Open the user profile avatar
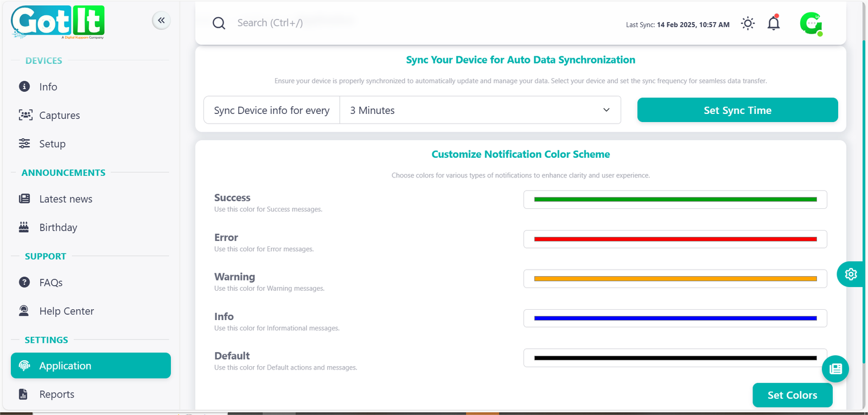 tap(811, 23)
